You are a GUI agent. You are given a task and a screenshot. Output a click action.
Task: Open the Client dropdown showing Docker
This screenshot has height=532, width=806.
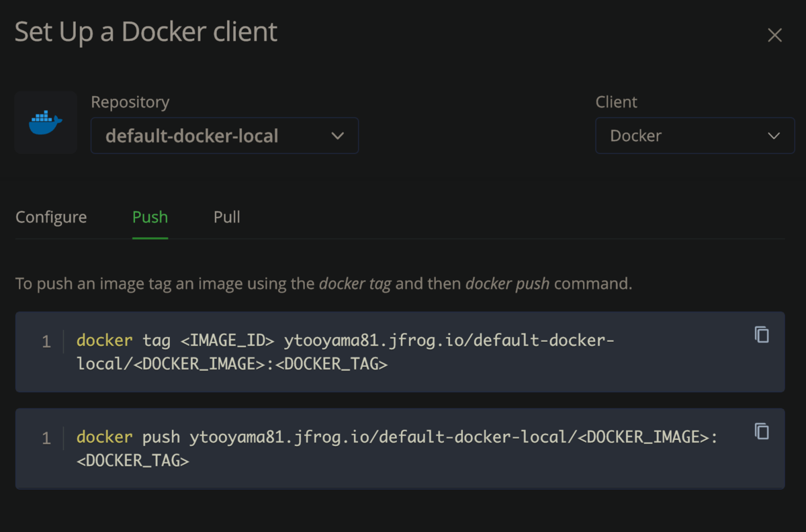point(695,136)
